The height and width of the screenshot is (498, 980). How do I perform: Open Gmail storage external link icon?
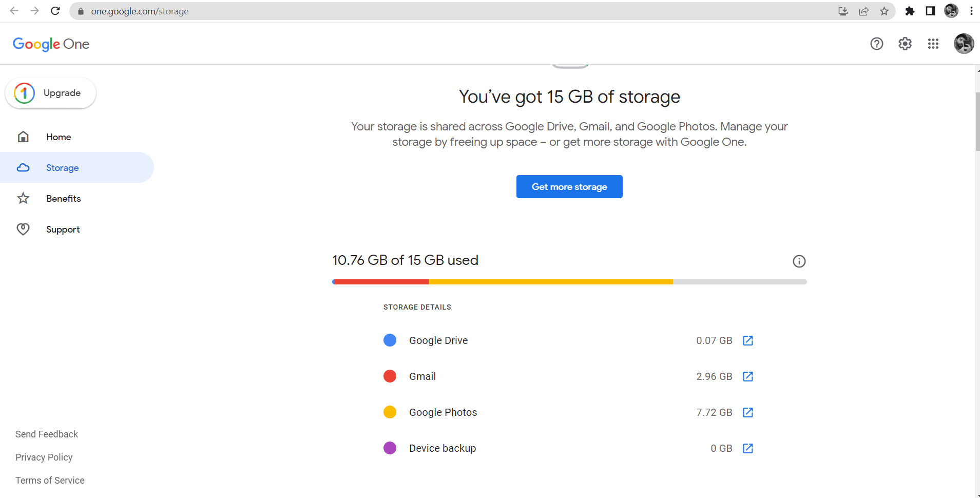click(748, 376)
